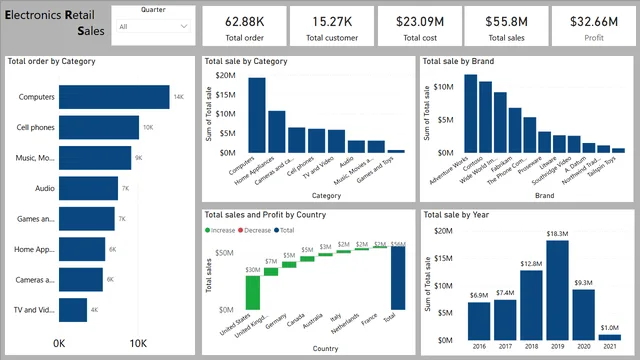Select the Computers column in Total sale by Category
Screen dimensions: 640x360
pyautogui.click(x=257, y=115)
